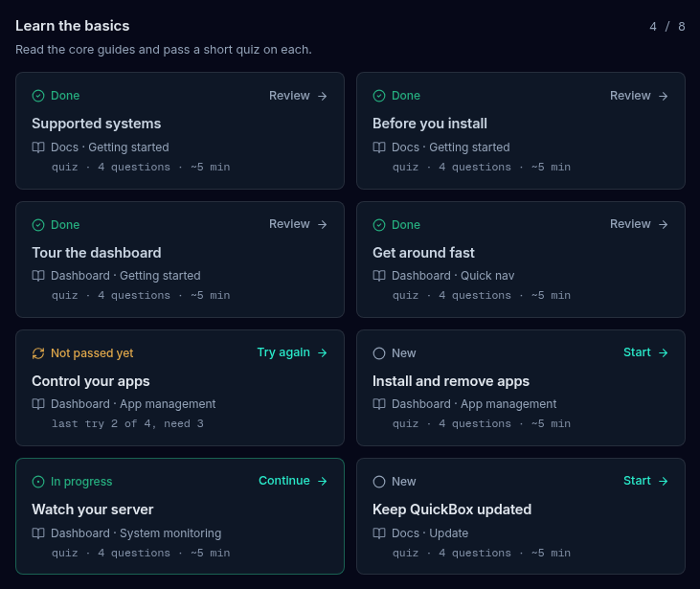Click the In progress circle icon on Watch your server
This screenshot has width=700, height=589.
[38, 482]
